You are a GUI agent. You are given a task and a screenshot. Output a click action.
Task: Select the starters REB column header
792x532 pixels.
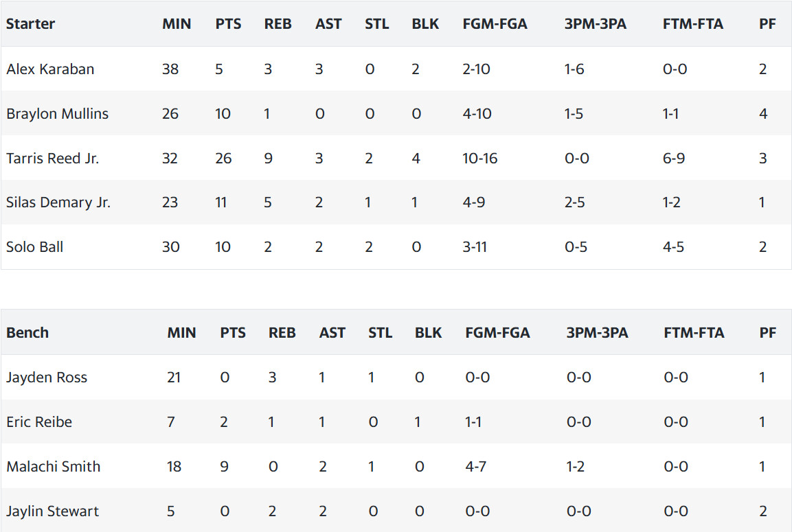coord(278,24)
